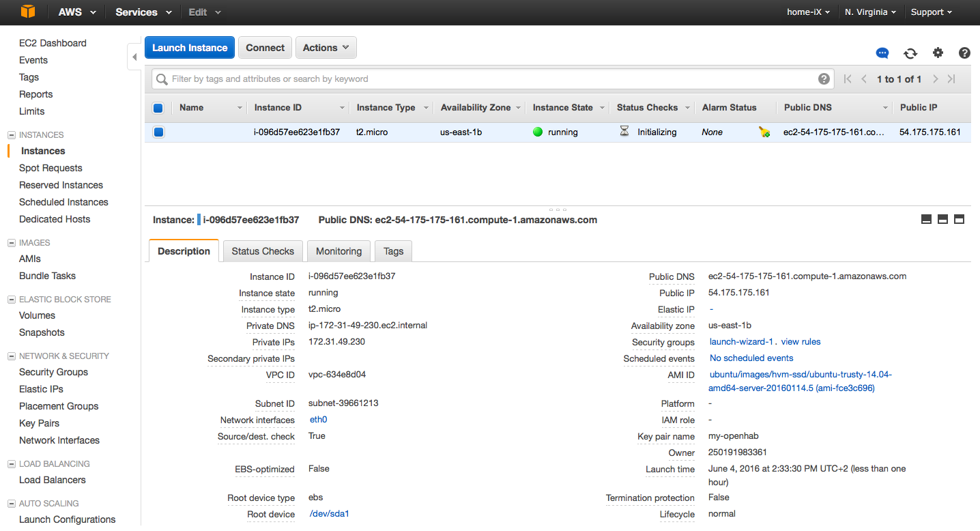Go to next page of results
The width and height of the screenshot is (980, 531).
[x=936, y=79]
